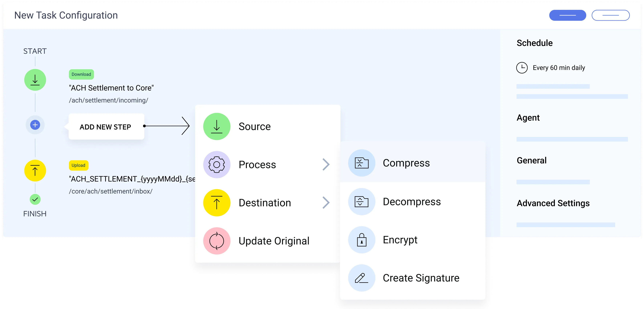Viewport: 644px width, 309px height.
Task: Click the Decompress folder icon
Action: tap(361, 201)
